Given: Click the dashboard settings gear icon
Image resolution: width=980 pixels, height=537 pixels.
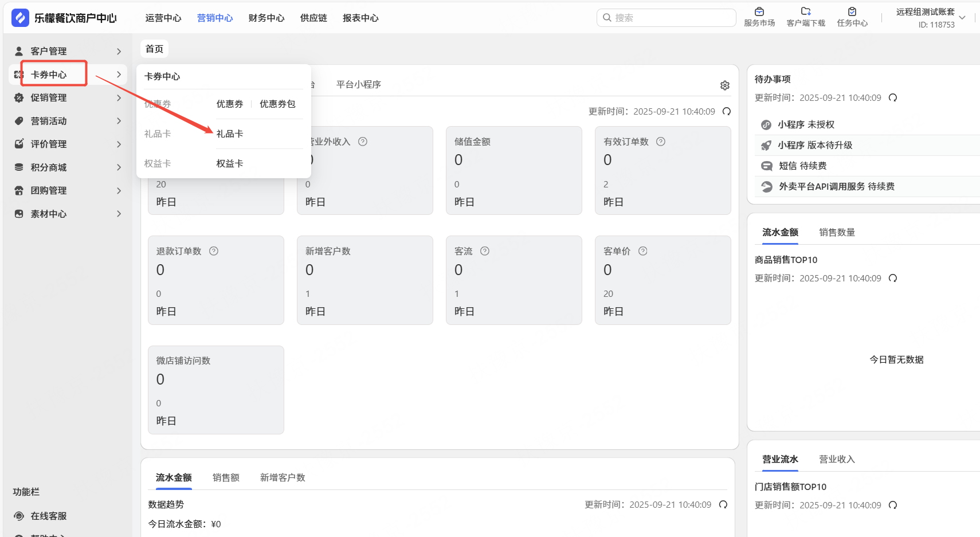Looking at the screenshot, I should coord(725,85).
